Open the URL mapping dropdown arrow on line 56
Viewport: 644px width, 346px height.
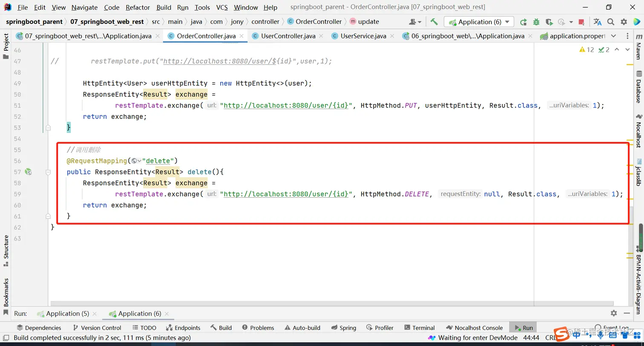click(x=140, y=161)
